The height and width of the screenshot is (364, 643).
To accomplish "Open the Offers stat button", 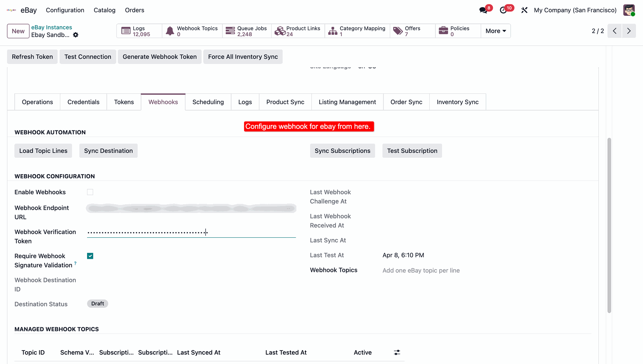I will point(413,31).
